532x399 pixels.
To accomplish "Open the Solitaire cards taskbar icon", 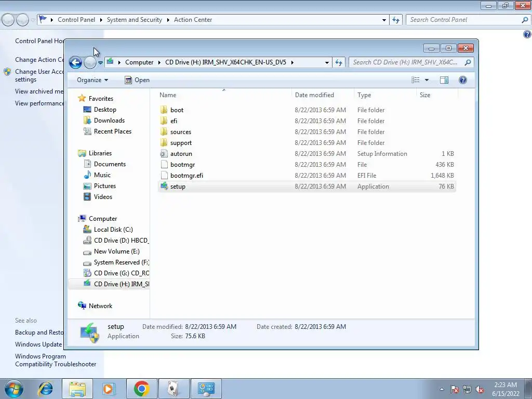I will 174,389.
